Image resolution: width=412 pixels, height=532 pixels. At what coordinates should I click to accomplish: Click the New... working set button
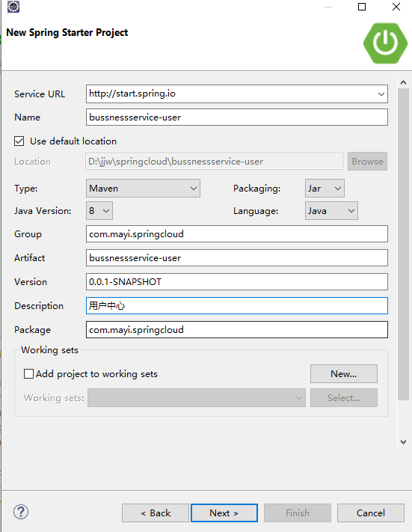point(343,373)
